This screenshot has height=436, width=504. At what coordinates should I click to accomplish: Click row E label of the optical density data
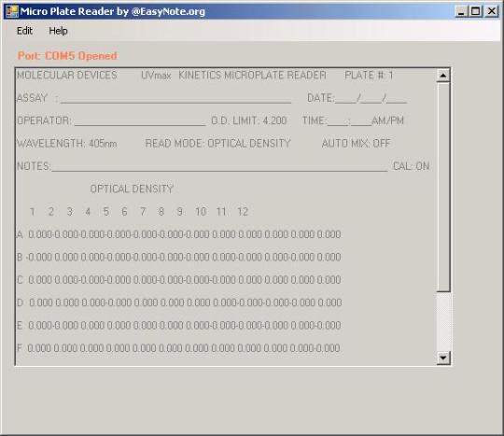click(x=20, y=326)
